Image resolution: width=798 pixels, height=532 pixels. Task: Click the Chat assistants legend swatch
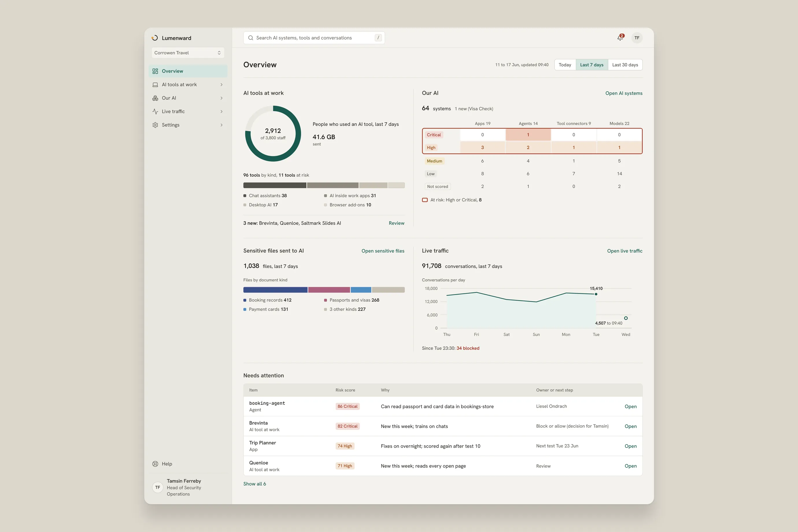[x=245, y=196]
